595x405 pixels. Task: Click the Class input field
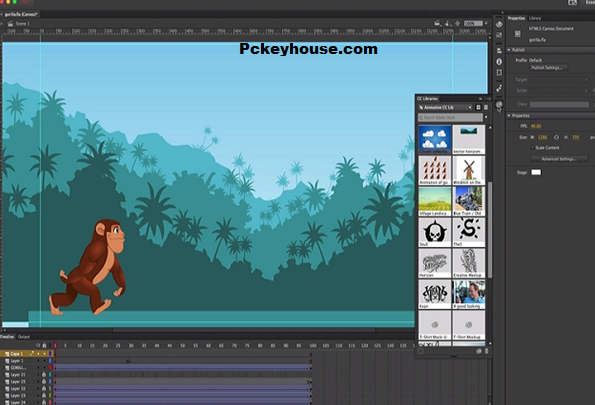pos(559,104)
